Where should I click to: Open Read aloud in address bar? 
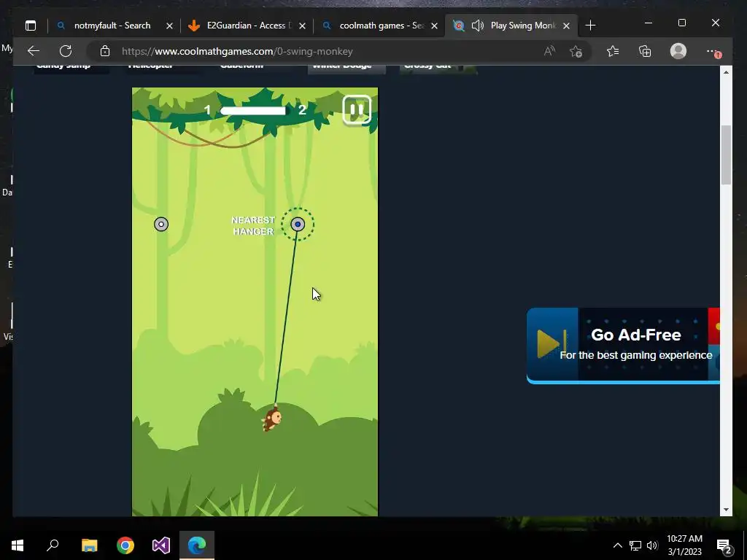tap(549, 51)
